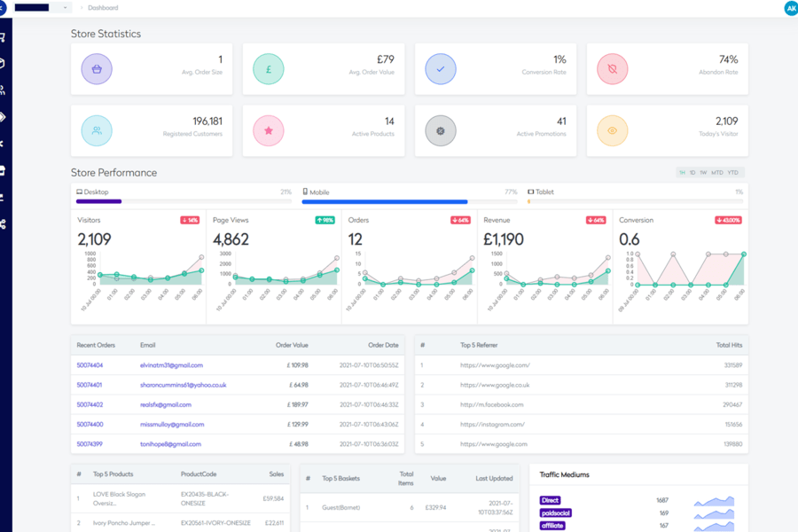Viewport: 798px width, 532px height.
Task: Select the MTD time range
Action: 717,173
